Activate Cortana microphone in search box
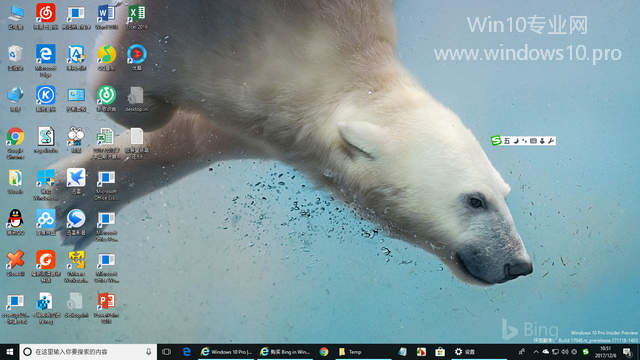Image resolution: width=640 pixels, height=360 pixels. (148, 351)
